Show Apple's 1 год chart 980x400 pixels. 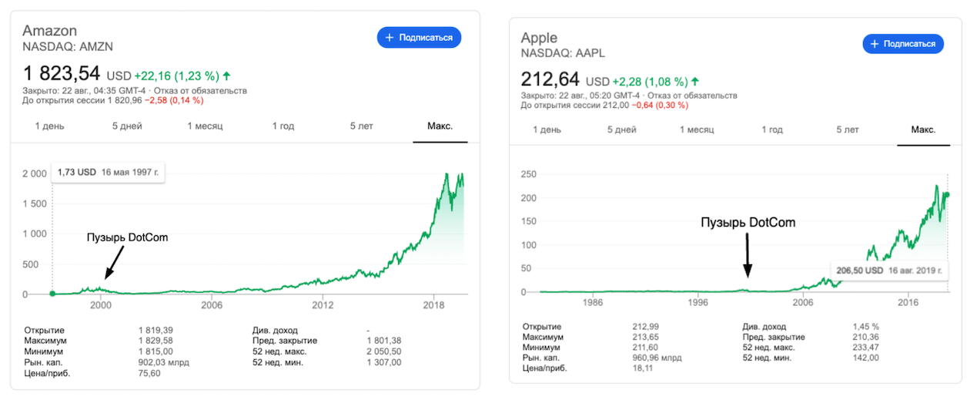pyautogui.click(x=772, y=129)
